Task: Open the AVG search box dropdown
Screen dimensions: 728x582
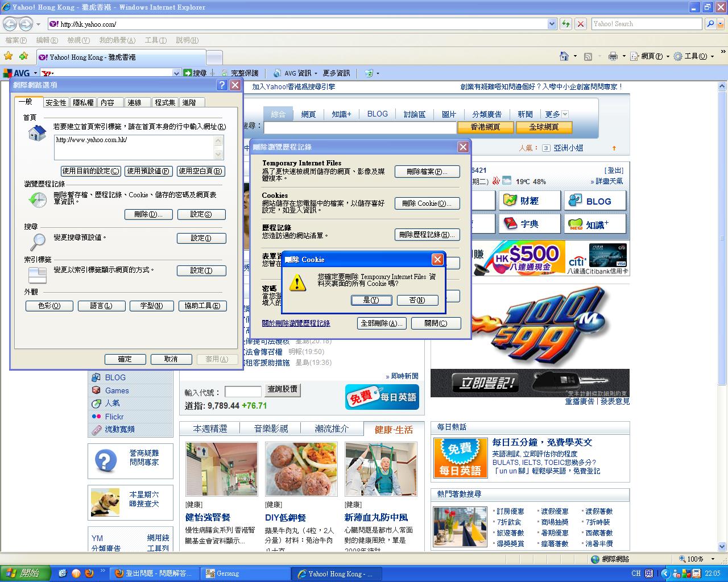Action: point(176,73)
